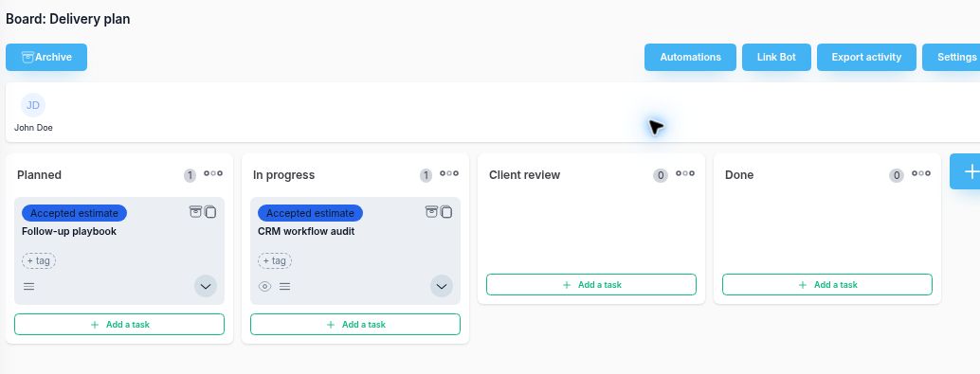The image size is (980, 374).
Task: Expand the Follow-up playbook card chevron
Action: click(206, 286)
